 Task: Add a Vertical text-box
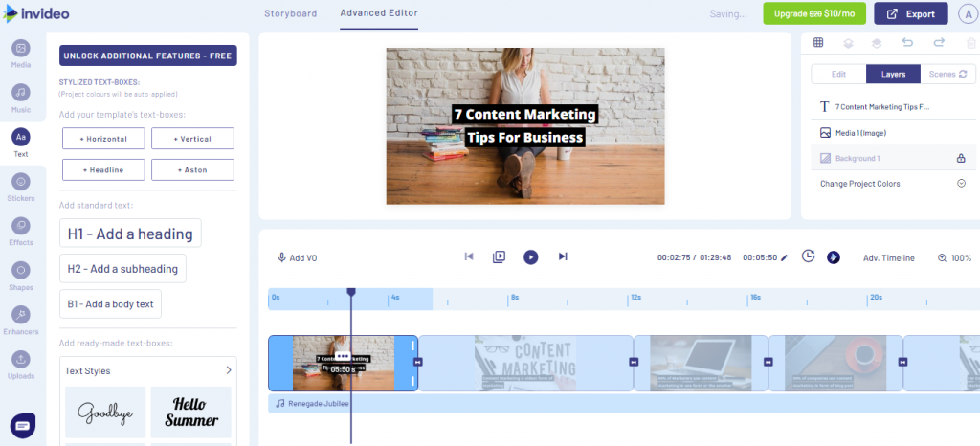(192, 139)
